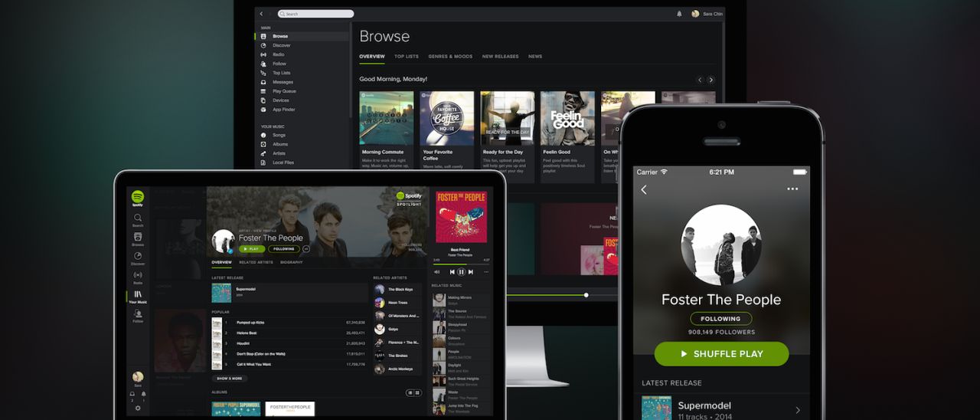Open Browse in the tablet sidebar
Screen dimensions: 980x420
pyautogui.click(x=138, y=239)
